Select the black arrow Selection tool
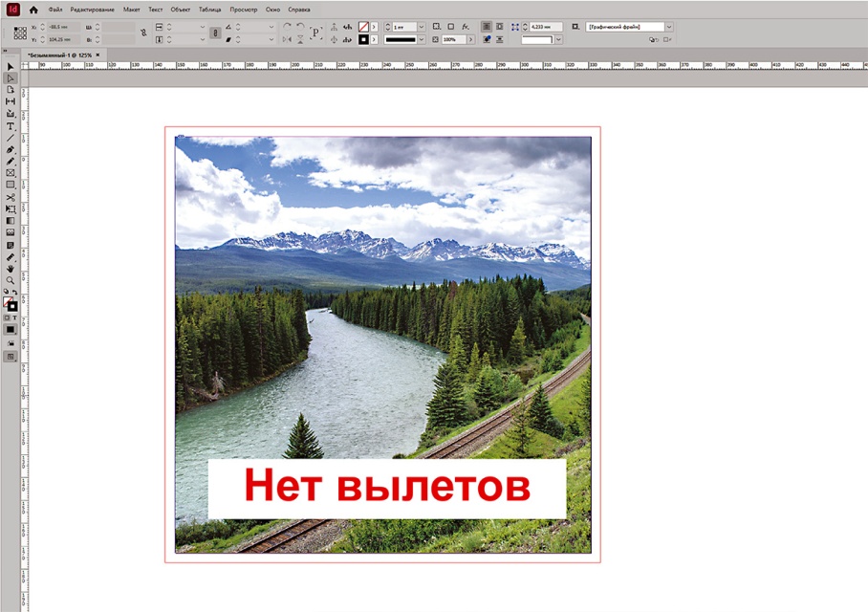This screenshot has height=612, width=868. (11, 66)
